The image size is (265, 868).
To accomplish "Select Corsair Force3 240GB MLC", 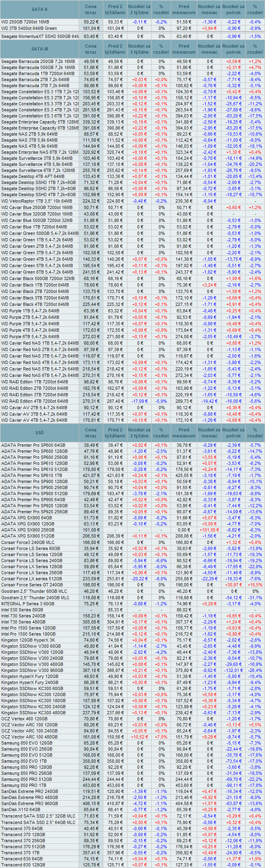I will (28, 542).
